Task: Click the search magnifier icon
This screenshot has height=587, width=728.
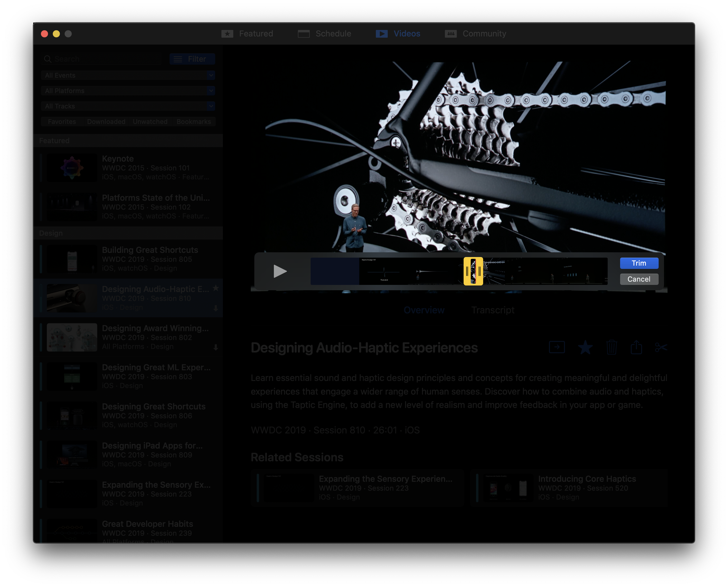Action: (48, 59)
